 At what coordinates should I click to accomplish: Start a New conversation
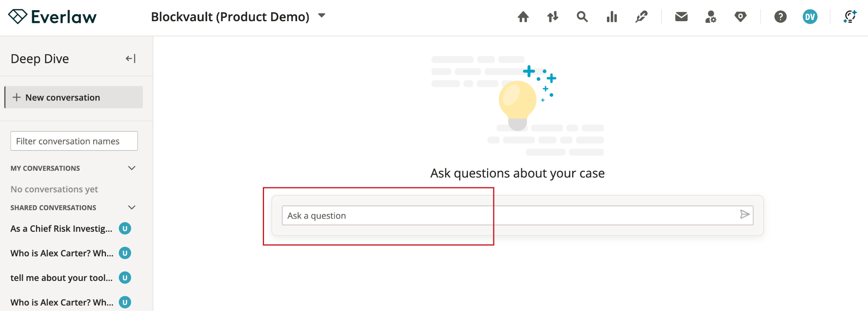pyautogui.click(x=74, y=97)
